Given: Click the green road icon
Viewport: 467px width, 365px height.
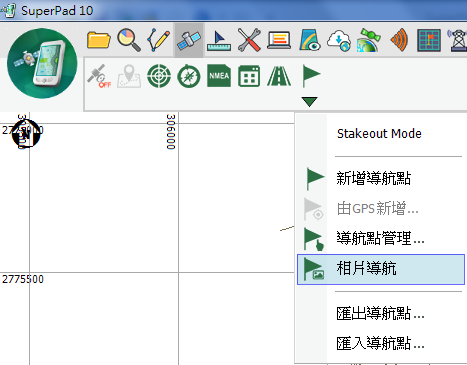Looking at the screenshot, I should tap(279, 76).
